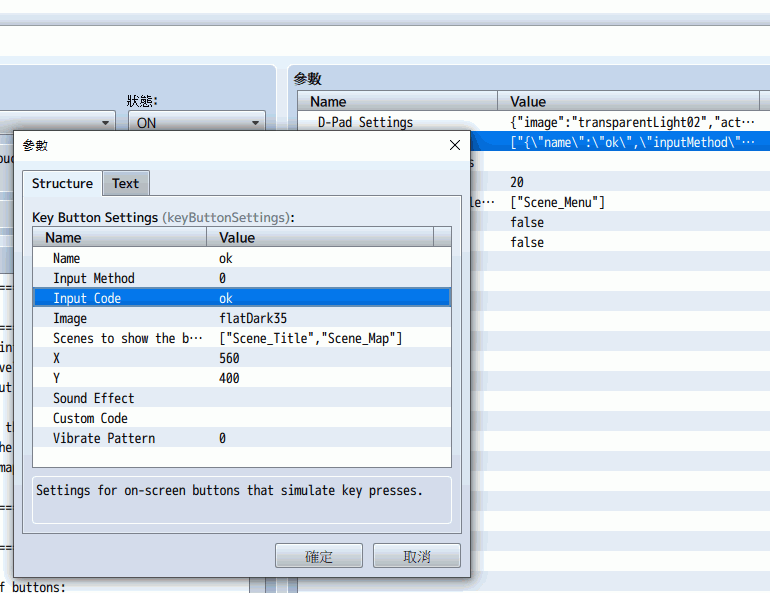
Task: Expand the dropdown left of 狀態
Action: point(57,123)
